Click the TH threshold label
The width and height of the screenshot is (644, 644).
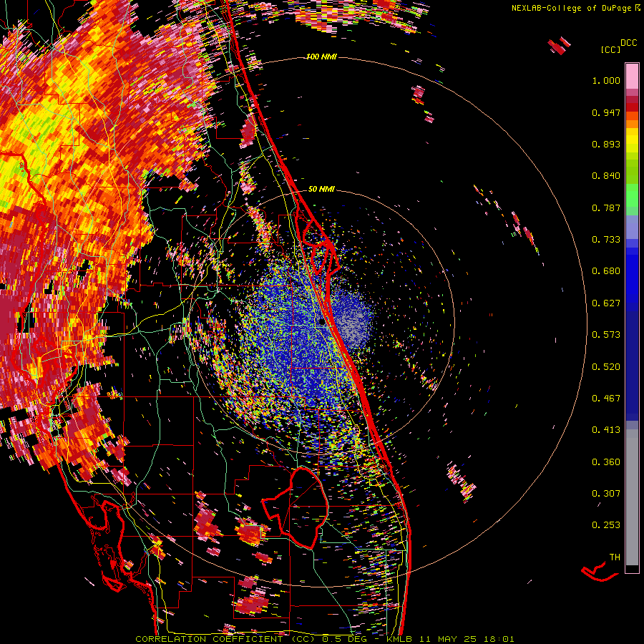[x=615, y=557]
